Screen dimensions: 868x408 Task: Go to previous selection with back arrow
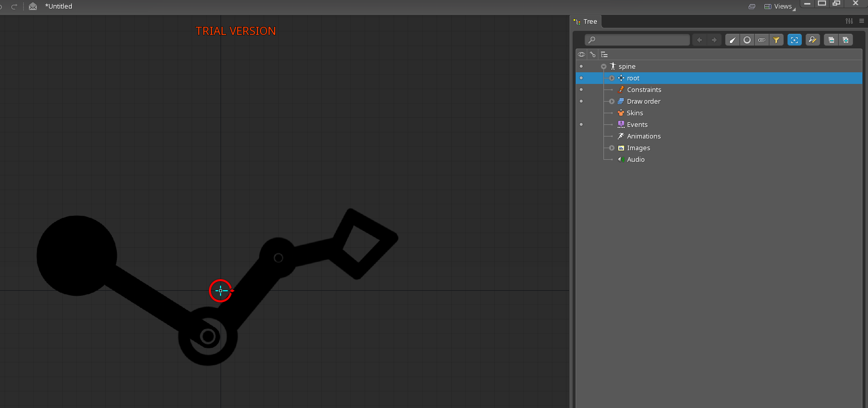coord(700,40)
